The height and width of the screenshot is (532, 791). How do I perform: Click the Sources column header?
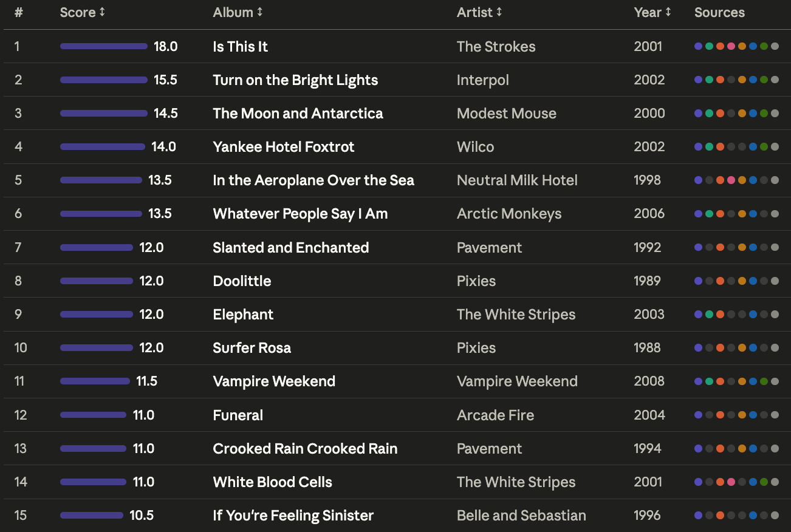coord(719,12)
